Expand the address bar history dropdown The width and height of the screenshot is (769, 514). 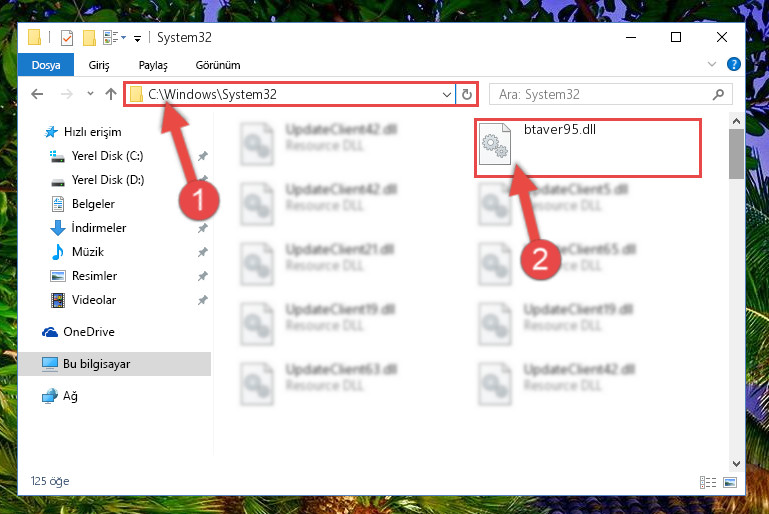[x=446, y=94]
